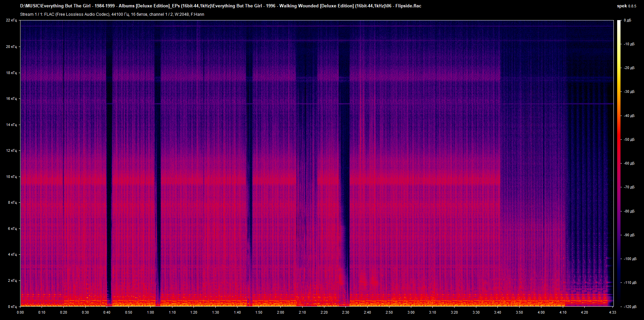
Task: Click the file path title ending in Flipside.flac
Action: pos(221,6)
